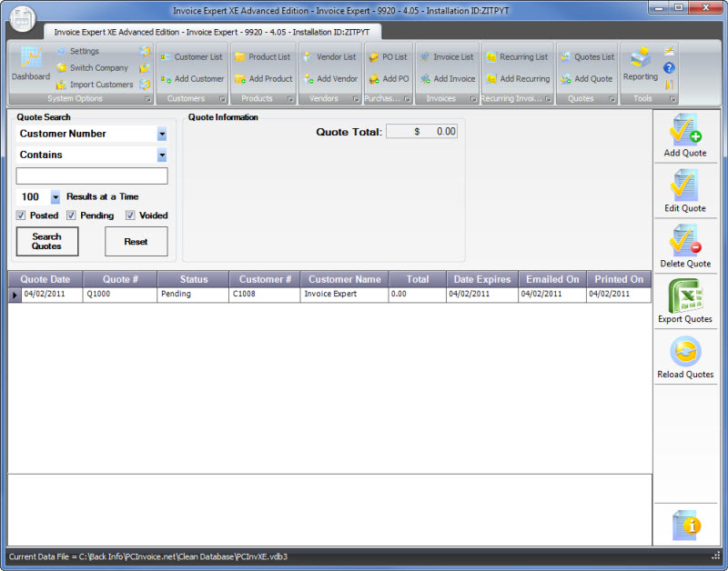The image size is (728, 571).
Task: Click the Reset button
Action: (136, 242)
